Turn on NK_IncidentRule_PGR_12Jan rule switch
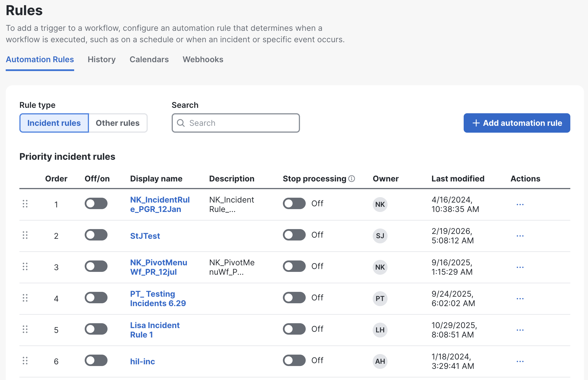This screenshot has height=380, width=588. coord(96,204)
